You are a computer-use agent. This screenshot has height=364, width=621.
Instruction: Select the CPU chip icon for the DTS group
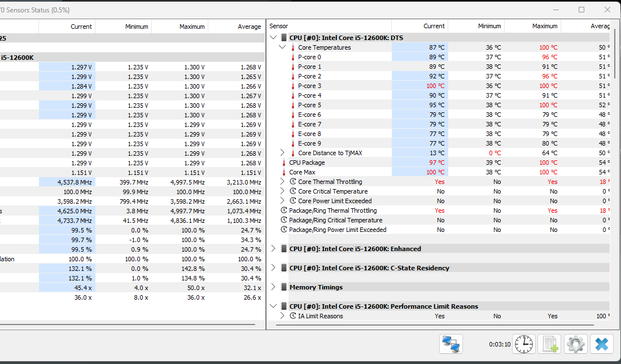[283, 38]
